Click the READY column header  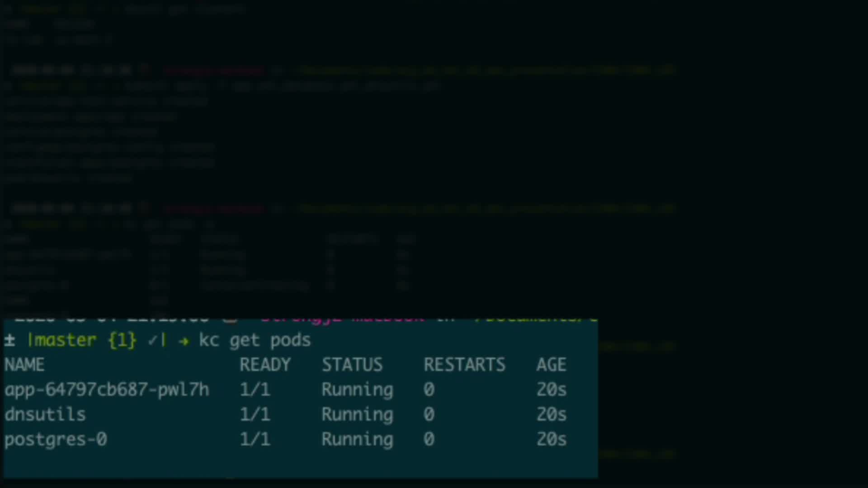click(x=265, y=365)
